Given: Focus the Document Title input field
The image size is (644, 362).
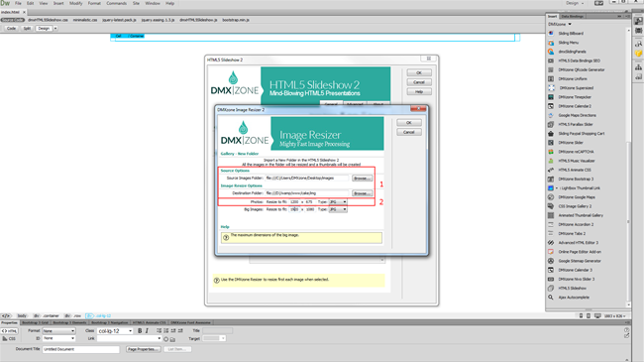Looking at the screenshot, I should [81, 349].
